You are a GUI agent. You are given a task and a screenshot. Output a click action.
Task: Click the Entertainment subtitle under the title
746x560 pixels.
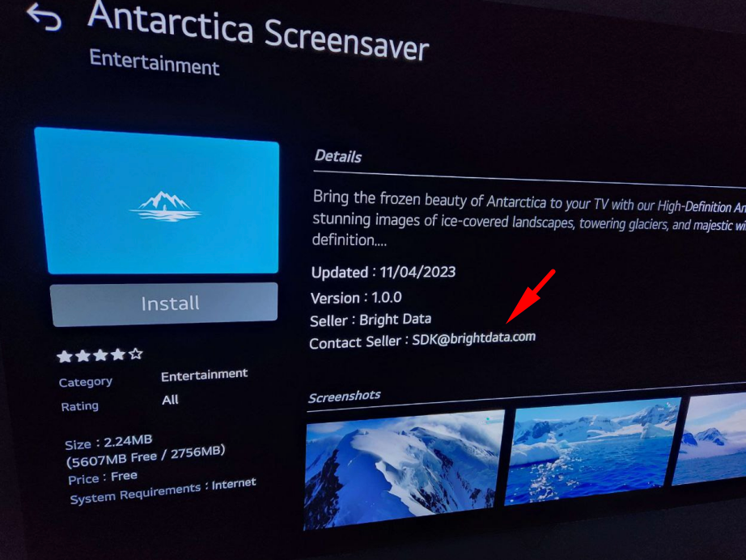click(155, 62)
